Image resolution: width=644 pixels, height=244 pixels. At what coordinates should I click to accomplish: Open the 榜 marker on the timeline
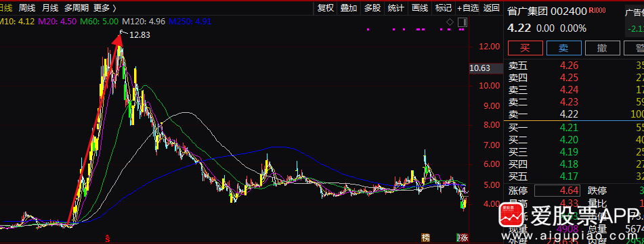pos(426,237)
